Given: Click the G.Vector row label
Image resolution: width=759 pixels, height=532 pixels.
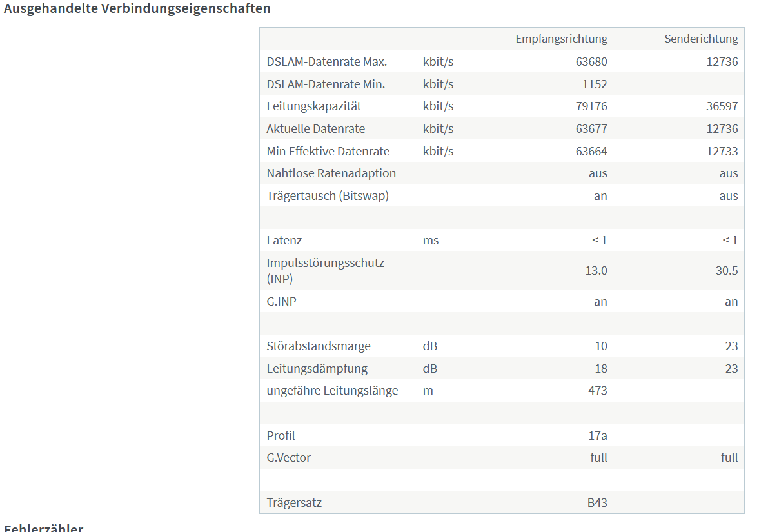Looking at the screenshot, I should (288, 458).
